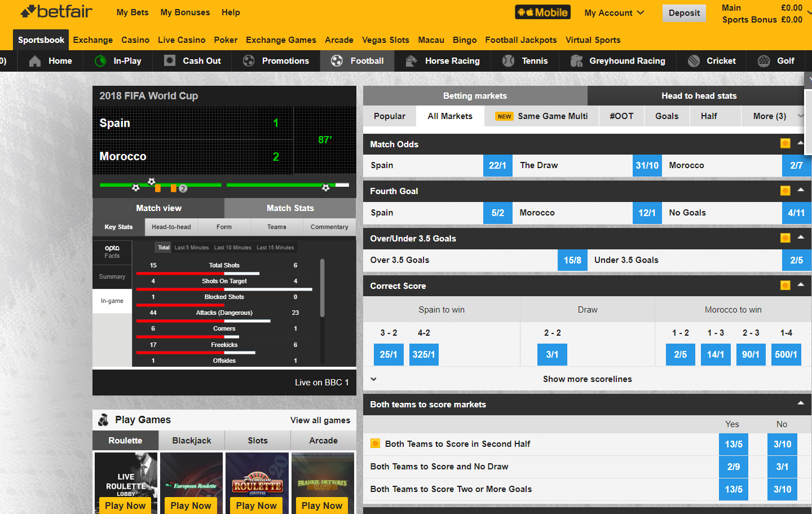Collapse the Match Odds market
This screenshot has height=514, width=812.
point(801,143)
